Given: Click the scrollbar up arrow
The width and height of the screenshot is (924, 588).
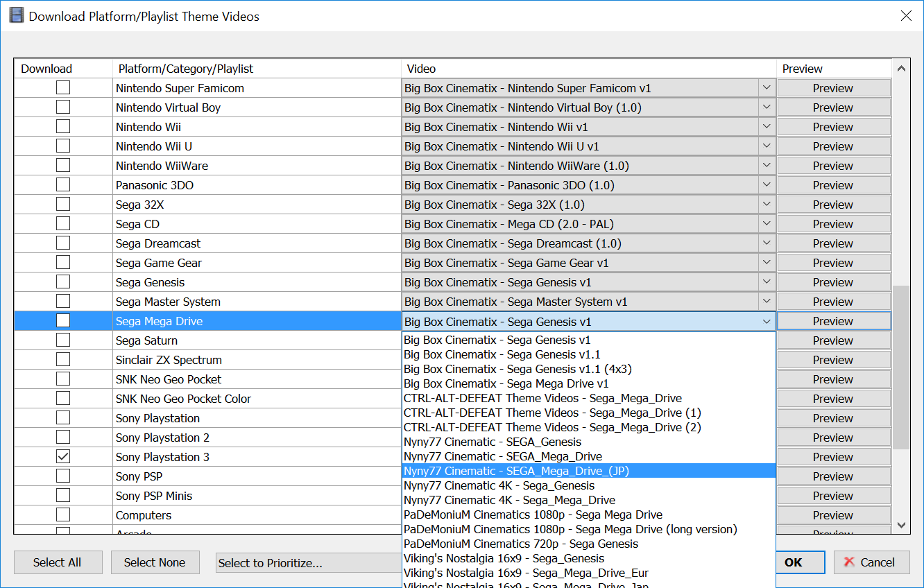Looking at the screenshot, I should pos(901,69).
